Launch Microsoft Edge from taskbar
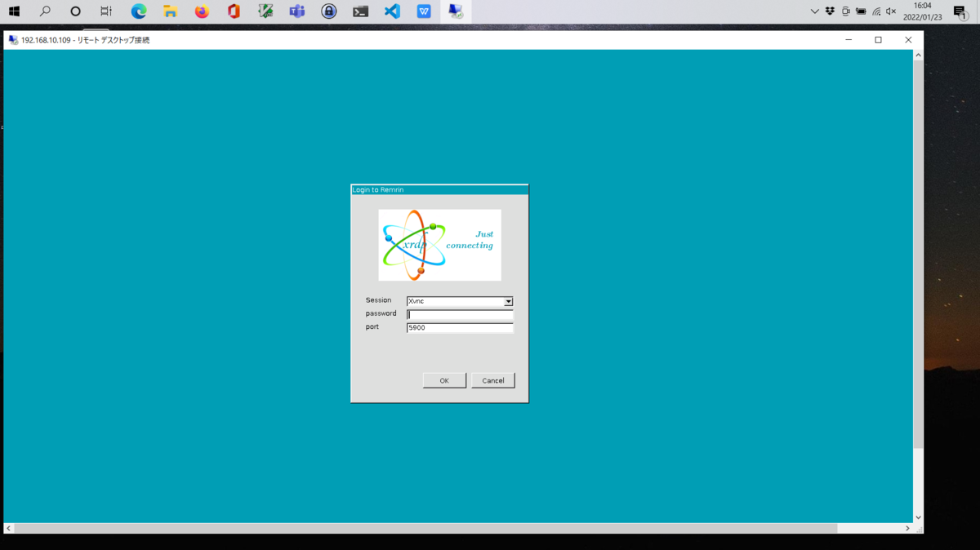Image resolution: width=980 pixels, height=550 pixels. click(139, 11)
